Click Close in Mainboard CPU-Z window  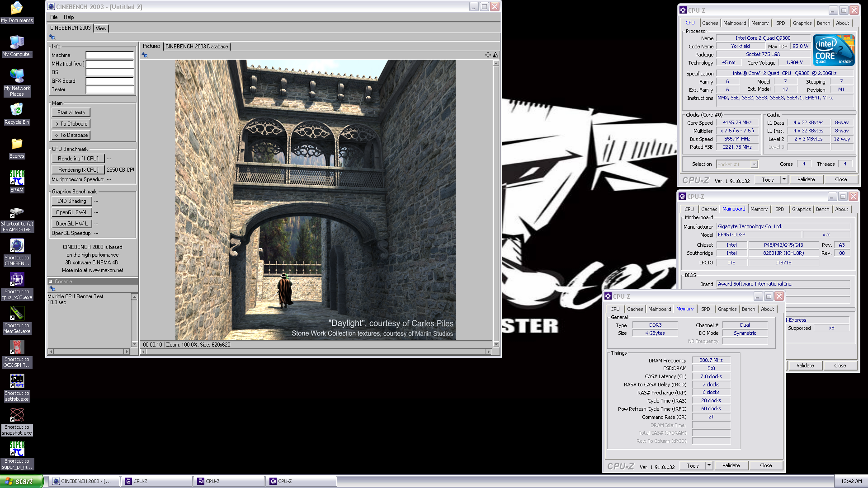pos(840,366)
